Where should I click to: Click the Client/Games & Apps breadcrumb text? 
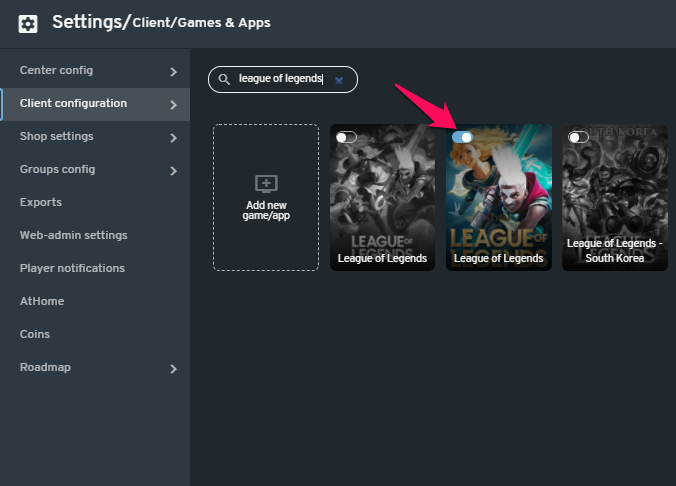click(x=201, y=23)
